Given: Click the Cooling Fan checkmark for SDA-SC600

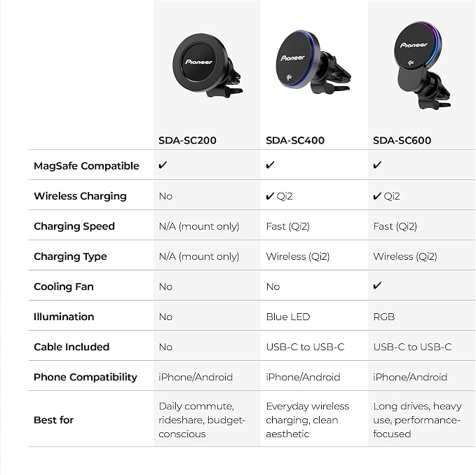Looking at the screenshot, I should pos(377,285).
